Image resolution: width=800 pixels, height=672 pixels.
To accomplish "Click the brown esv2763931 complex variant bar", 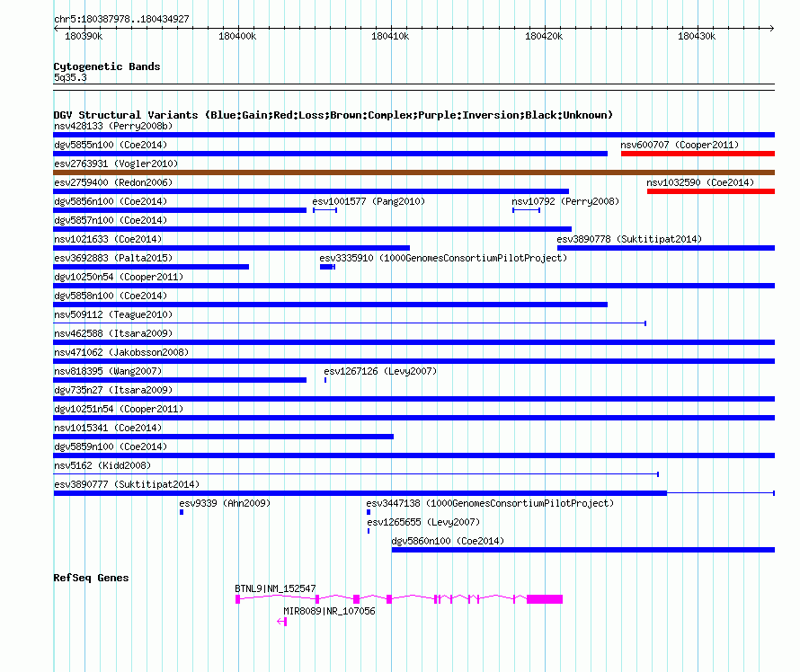I will (x=413, y=172).
